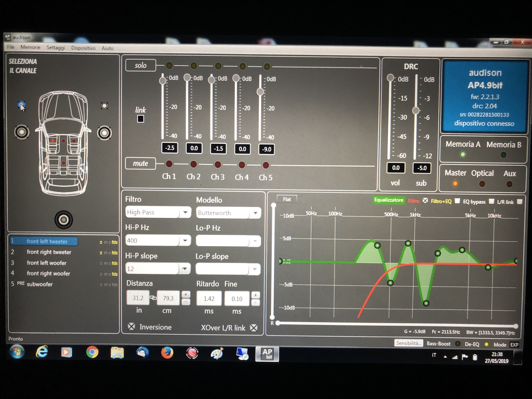Mute channel Ch 5 indicator
Screen dimensions: 532x399
(x=266, y=165)
